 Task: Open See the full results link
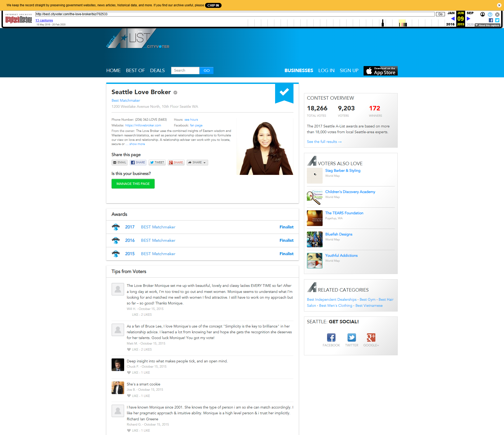(324, 142)
